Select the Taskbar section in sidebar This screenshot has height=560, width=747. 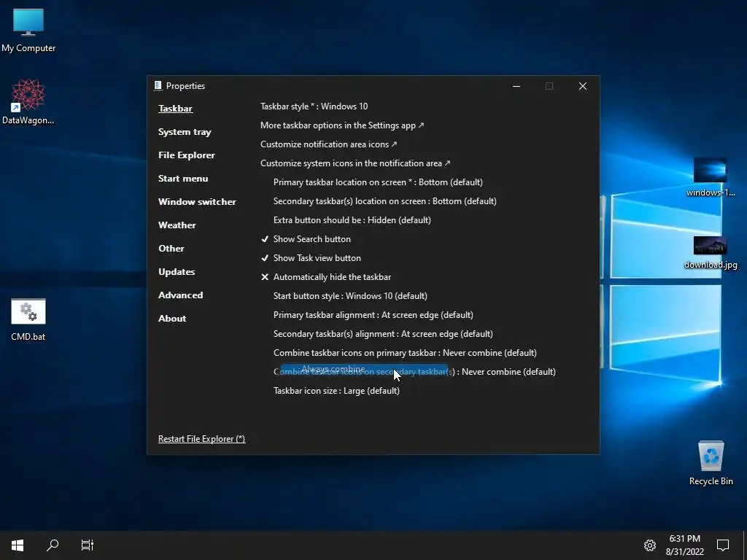tap(175, 109)
